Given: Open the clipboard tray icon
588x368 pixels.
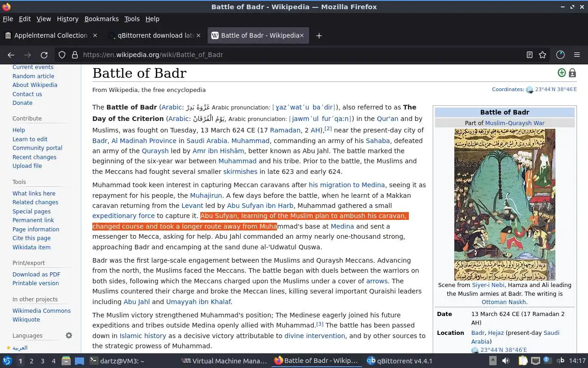Looking at the screenshot, I should (x=523, y=361).
